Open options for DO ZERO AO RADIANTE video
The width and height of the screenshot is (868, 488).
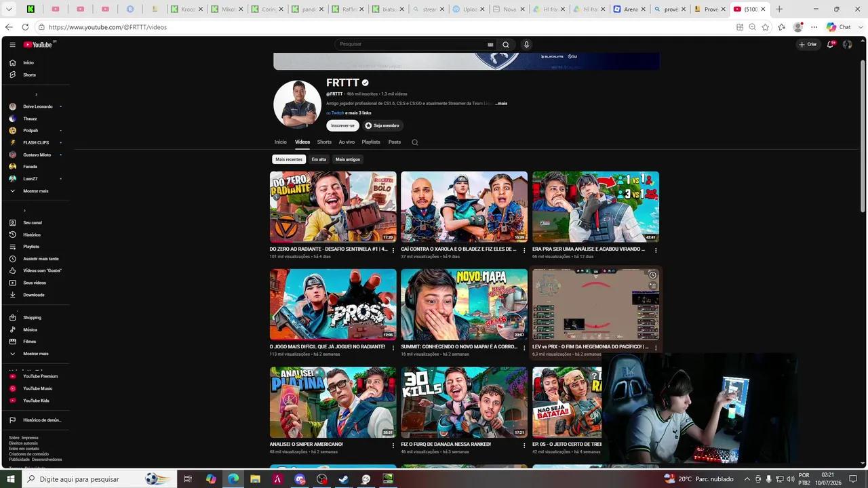(x=393, y=250)
